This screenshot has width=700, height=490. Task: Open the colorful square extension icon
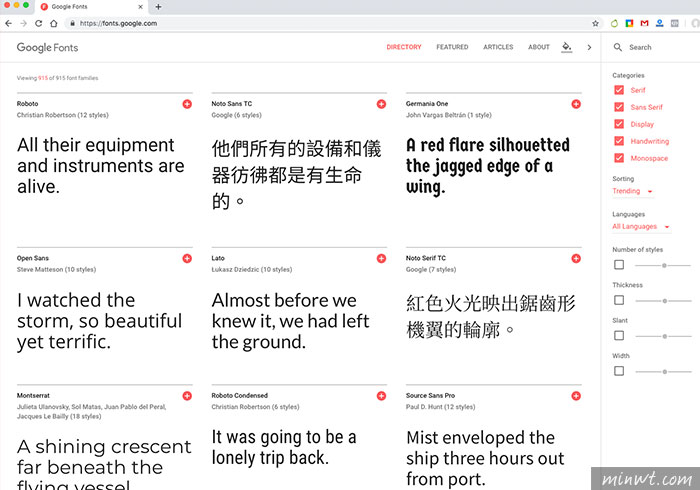629,23
